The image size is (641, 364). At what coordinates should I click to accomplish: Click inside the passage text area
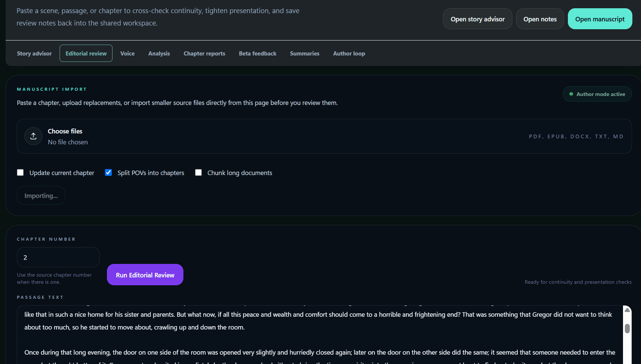pos(320,334)
